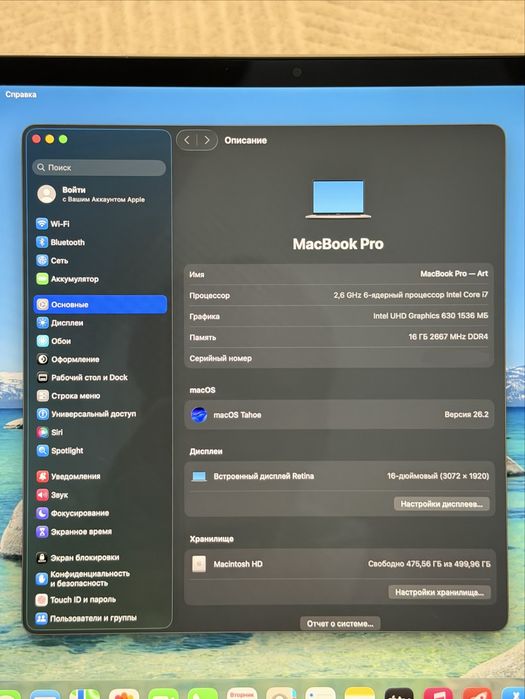The image size is (525, 699).
Task: Open Уведомления notifications icon
Action: [42, 477]
